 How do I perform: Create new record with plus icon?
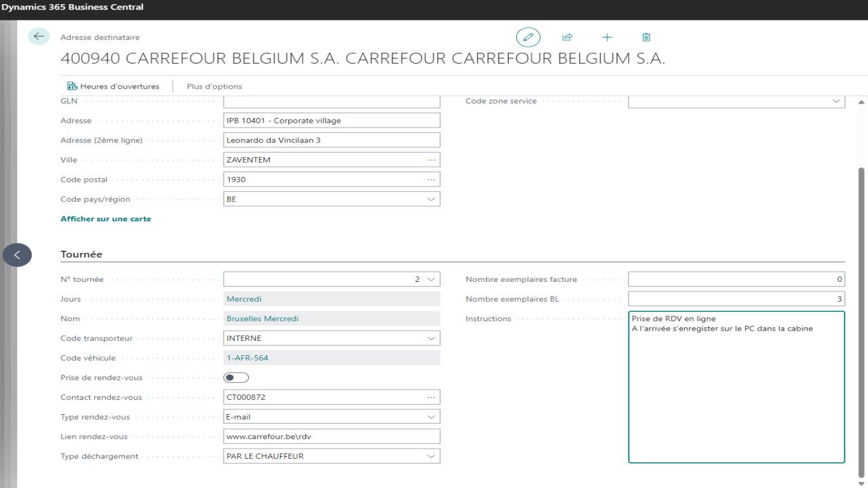pos(607,37)
